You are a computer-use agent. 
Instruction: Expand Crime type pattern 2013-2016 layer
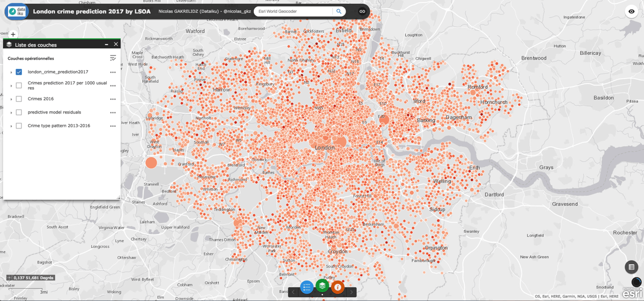point(11,126)
